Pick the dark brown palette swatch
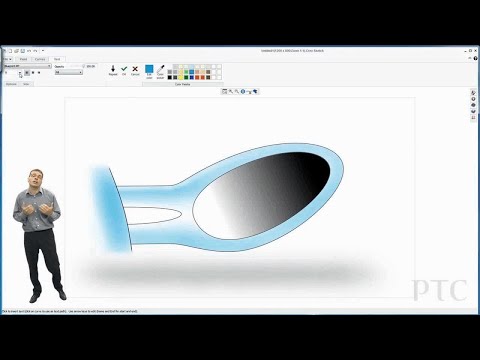Image resolution: width=480 pixels, height=360 pixels. [208, 77]
